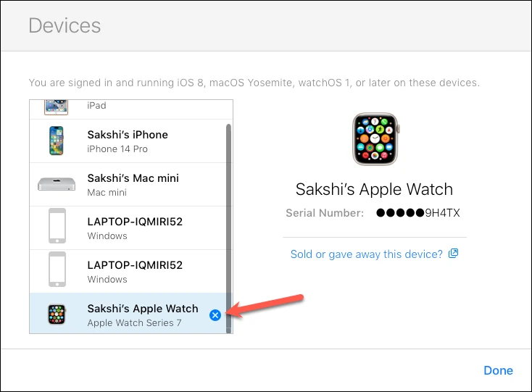Click the masked serial number 9H4TX

point(418,213)
